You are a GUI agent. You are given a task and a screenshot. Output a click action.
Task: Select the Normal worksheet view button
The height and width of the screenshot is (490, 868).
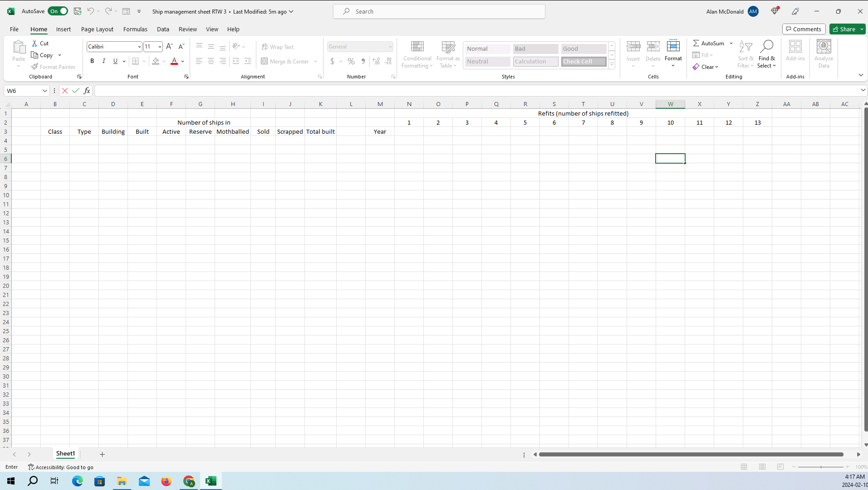point(744,466)
